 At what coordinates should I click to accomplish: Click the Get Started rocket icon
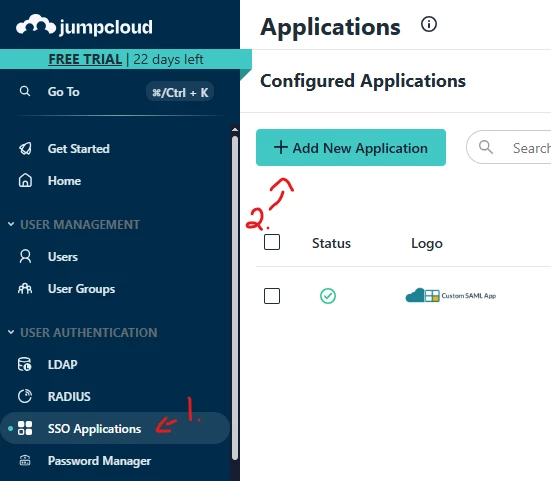coord(25,149)
